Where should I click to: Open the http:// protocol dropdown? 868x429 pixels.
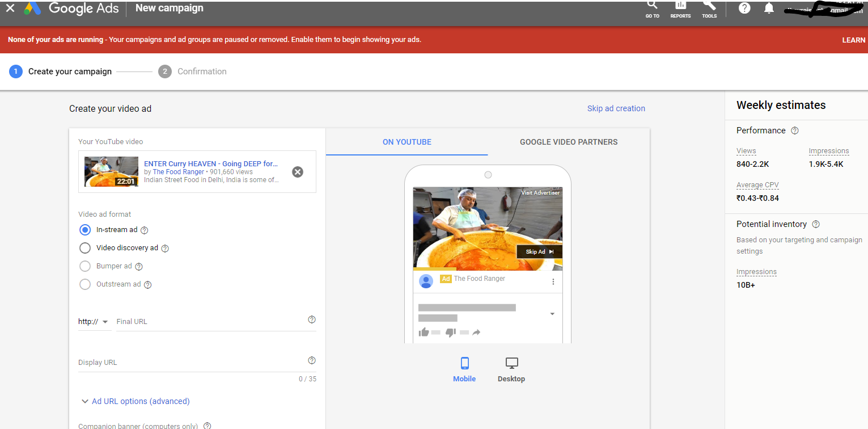click(x=94, y=321)
